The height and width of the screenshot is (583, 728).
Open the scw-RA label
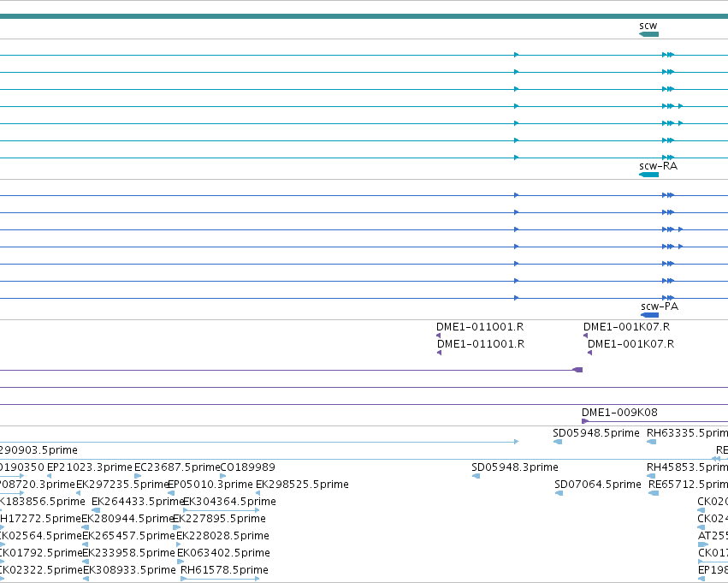(x=658, y=166)
